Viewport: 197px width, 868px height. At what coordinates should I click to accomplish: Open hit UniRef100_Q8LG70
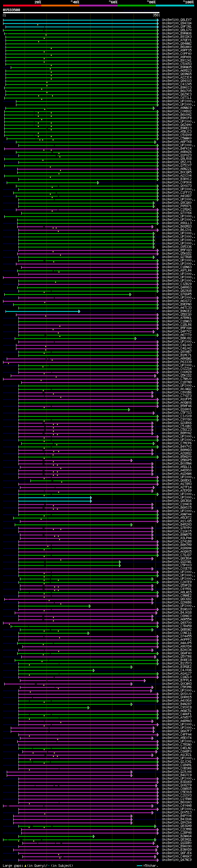click(x=176, y=30)
